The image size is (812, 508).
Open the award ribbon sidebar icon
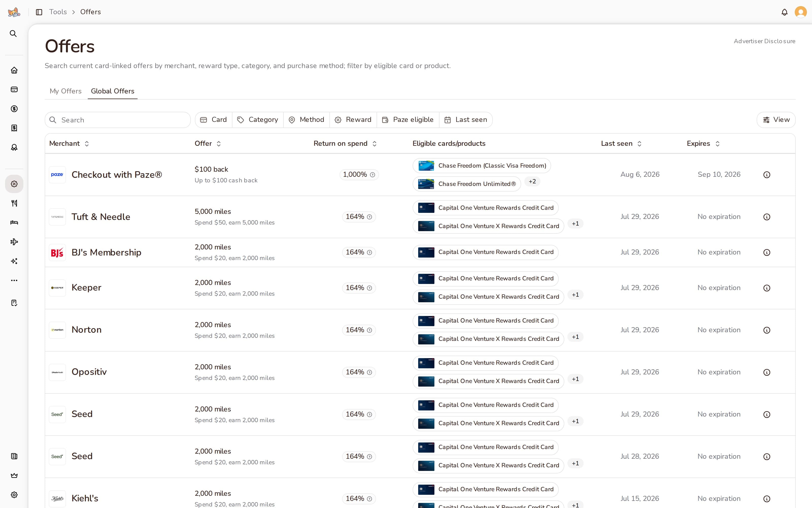point(14,148)
